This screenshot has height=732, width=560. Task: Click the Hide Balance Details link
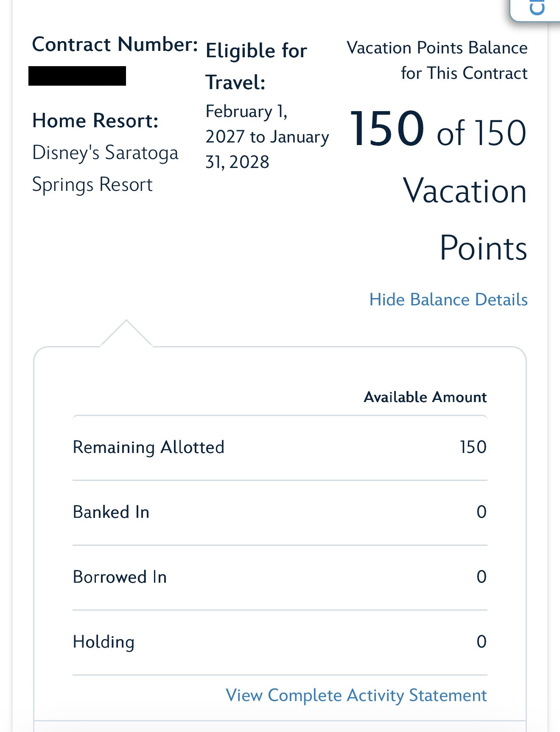448,299
